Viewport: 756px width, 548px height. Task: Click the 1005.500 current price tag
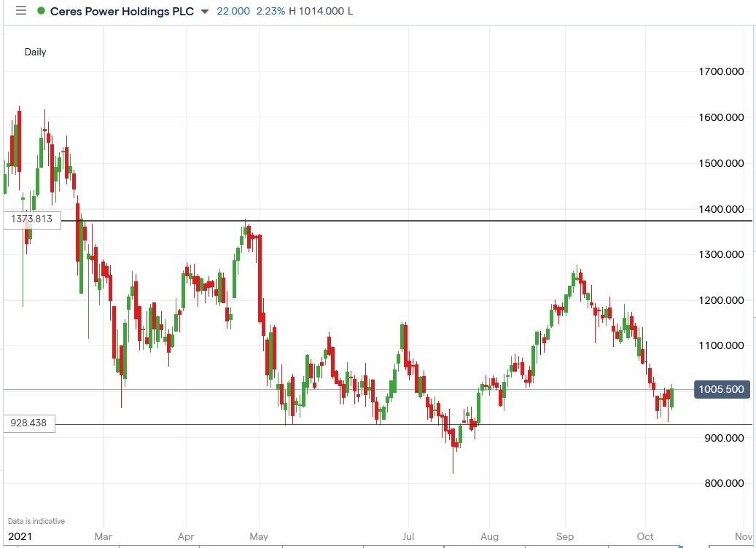click(722, 390)
